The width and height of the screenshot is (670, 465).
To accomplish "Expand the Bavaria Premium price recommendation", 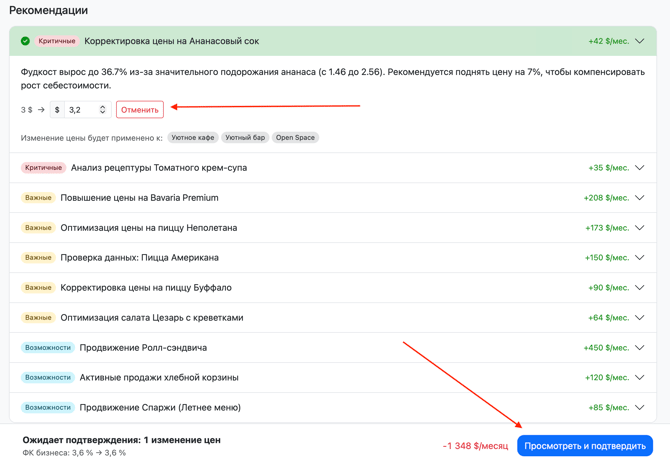I will (x=640, y=198).
